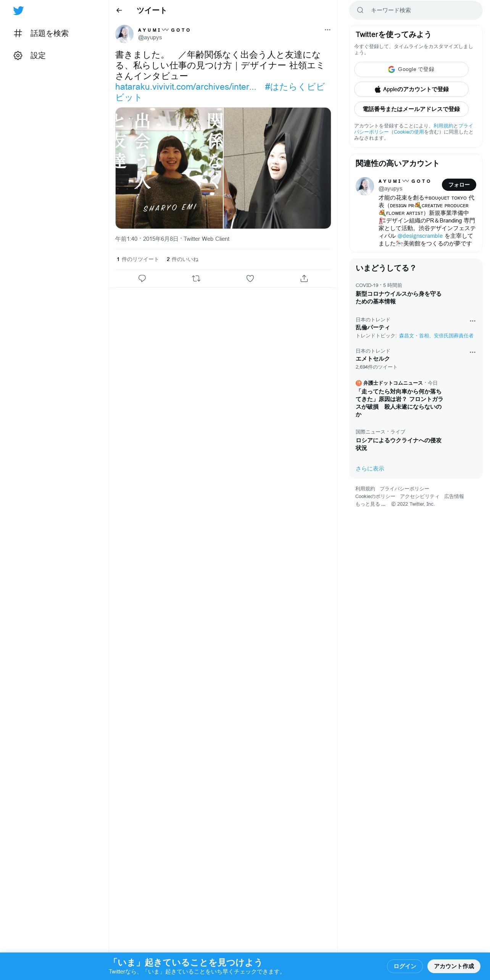
Task: Open the hataraku.vivivit.com article link
Action: pos(185,87)
